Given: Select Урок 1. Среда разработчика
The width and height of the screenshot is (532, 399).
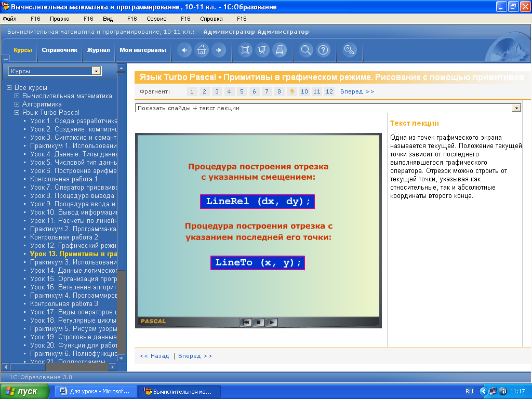Looking at the screenshot, I should 73,121.
